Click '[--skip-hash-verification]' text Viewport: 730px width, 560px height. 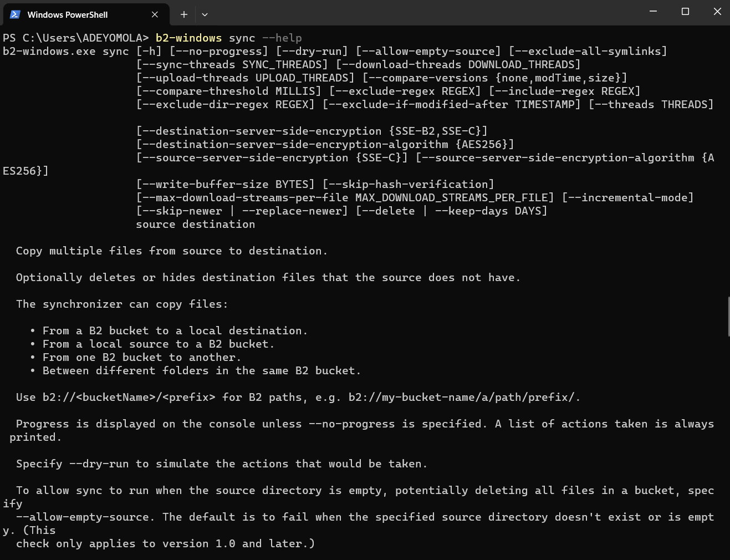[x=409, y=184]
